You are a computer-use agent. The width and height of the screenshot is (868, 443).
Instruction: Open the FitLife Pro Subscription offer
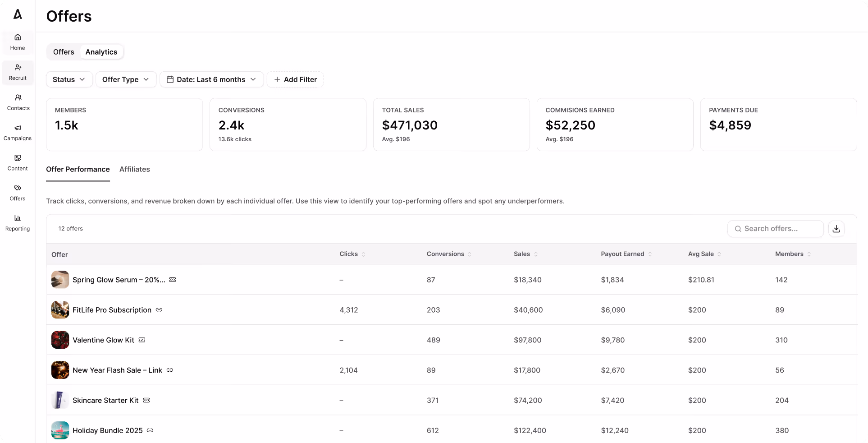tap(112, 310)
